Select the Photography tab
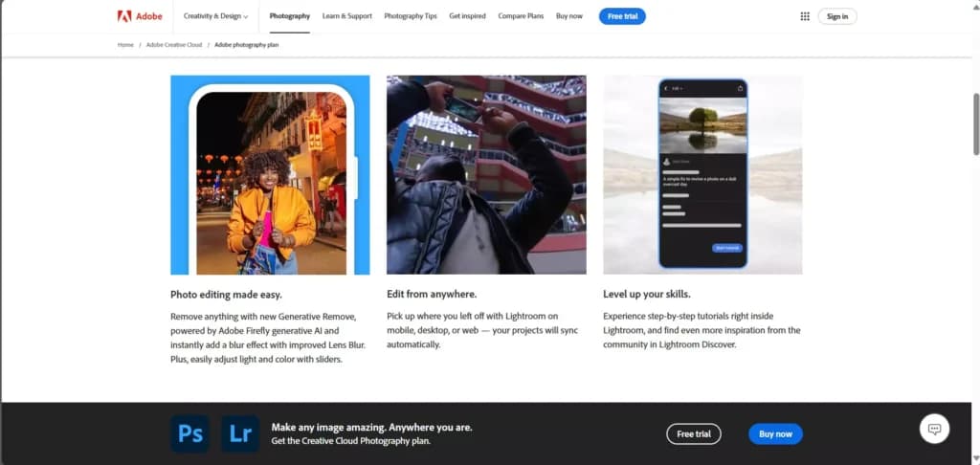 [290, 16]
